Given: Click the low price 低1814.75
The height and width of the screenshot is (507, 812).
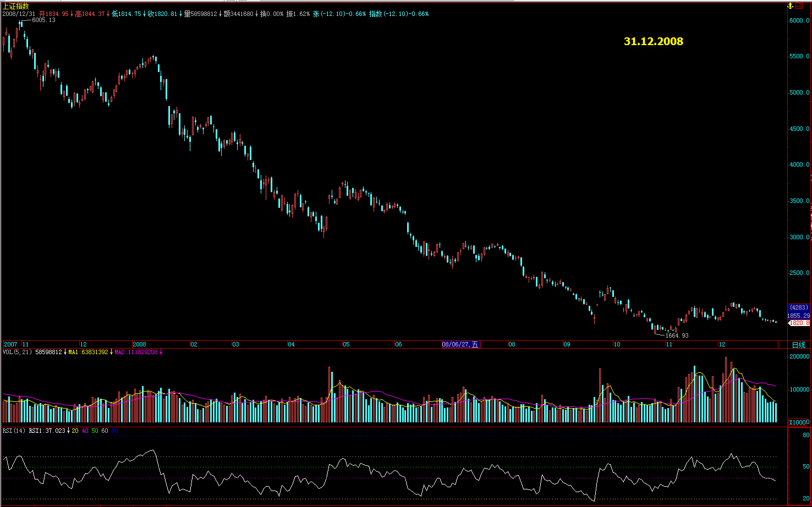Looking at the screenshot, I should pyautogui.click(x=126, y=14).
